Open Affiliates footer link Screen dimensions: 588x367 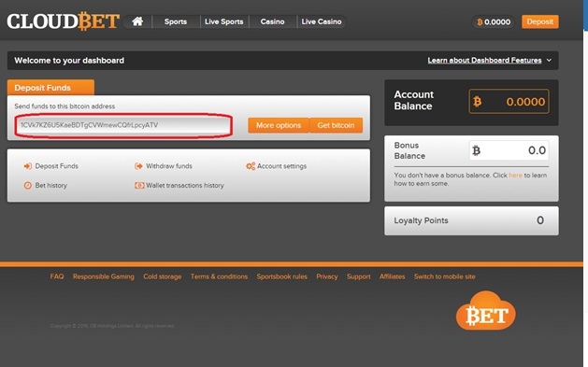tap(393, 276)
